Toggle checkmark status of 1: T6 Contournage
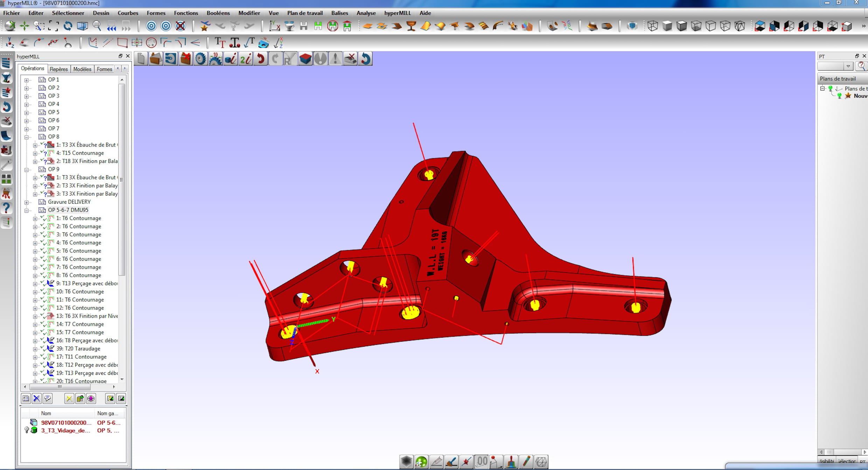The width and height of the screenshot is (868, 470). pyautogui.click(x=43, y=218)
